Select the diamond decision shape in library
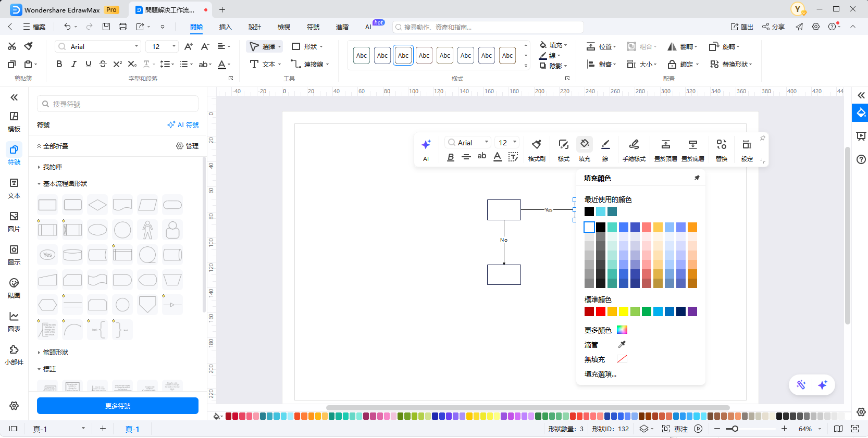This screenshot has width=868, height=438. coord(97,205)
